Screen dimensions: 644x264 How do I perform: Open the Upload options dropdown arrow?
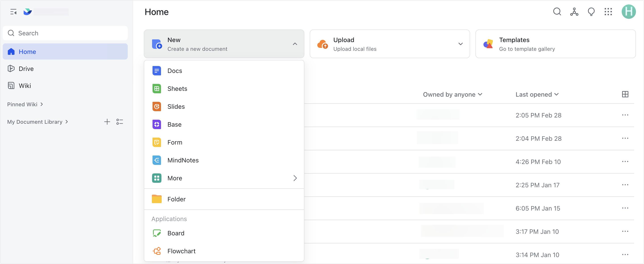coord(460,44)
